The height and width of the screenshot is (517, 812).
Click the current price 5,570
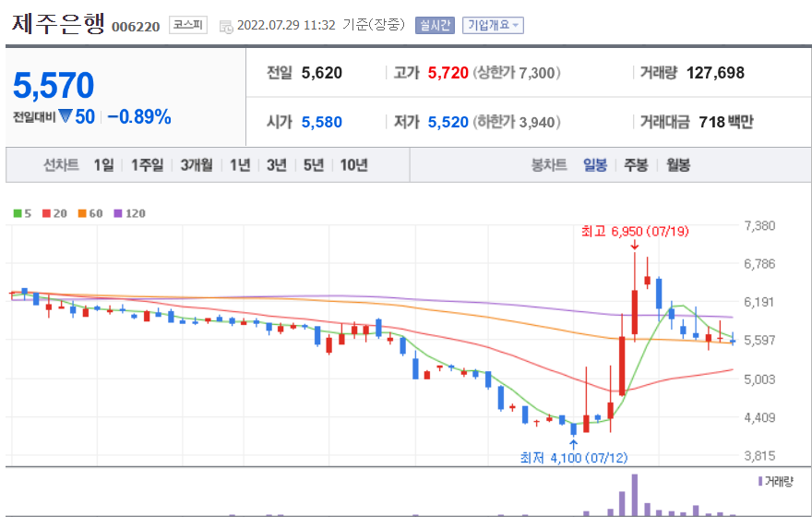point(54,85)
